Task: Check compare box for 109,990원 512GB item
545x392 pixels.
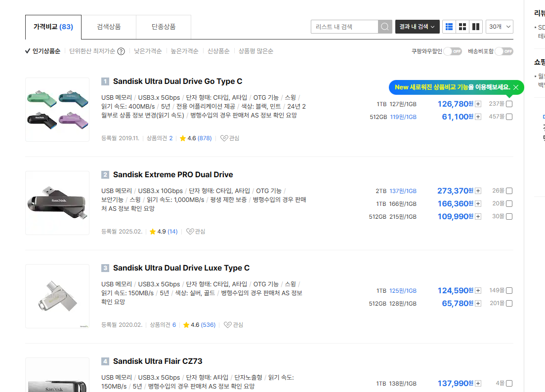Action: pos(509,216)
